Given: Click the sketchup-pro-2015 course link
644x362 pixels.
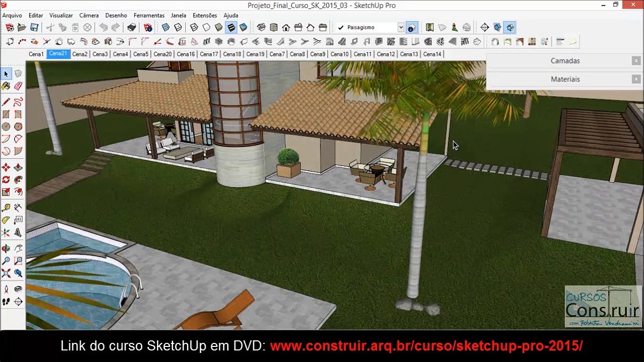Looking at the screenshot, I should pyautogui.click(x=426, y=346).
